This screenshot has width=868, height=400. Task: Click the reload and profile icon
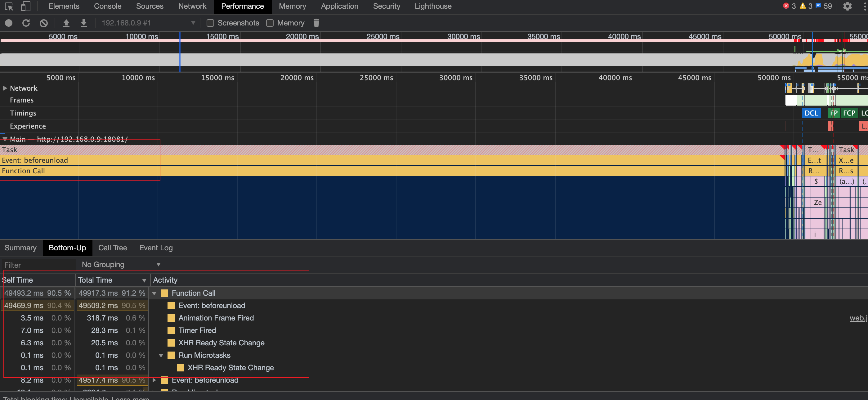(x=26, y=23)
